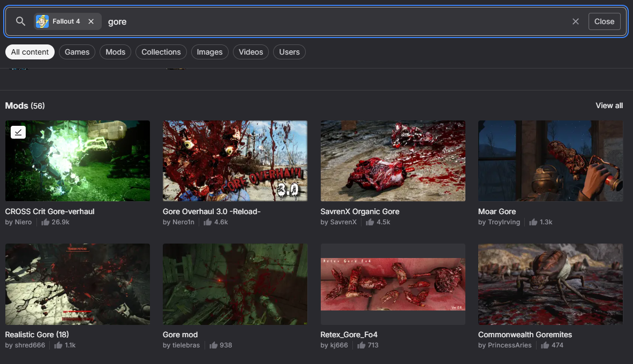
Task: Clear the search text with X icon
Action: pyautogui.click(x=576, y=21)
